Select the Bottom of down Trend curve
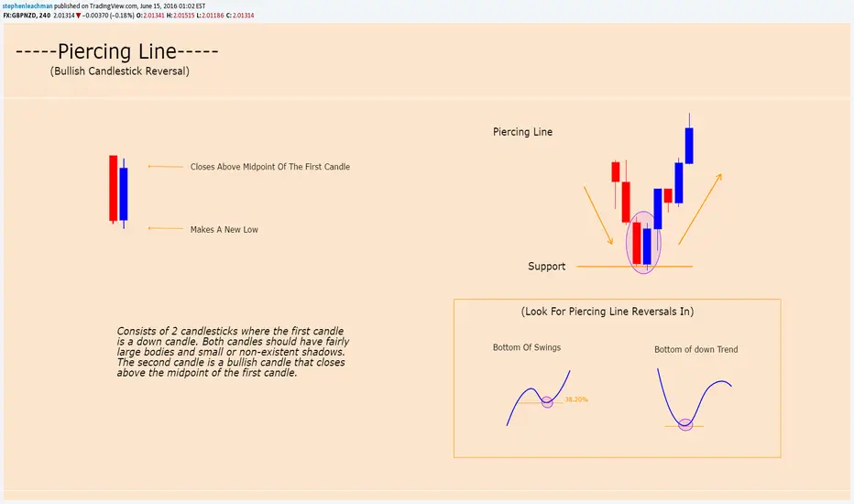The image size is (854, 504). [694, 399]
